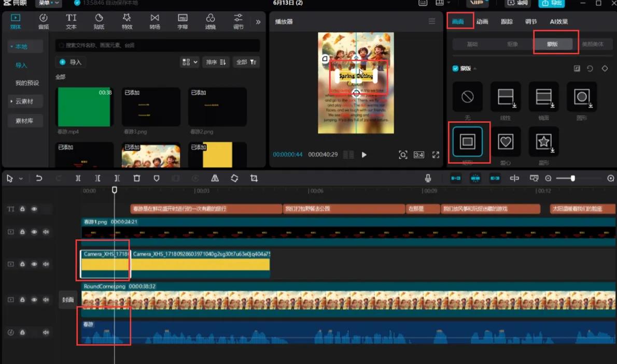Uncheck the 蒙版 mask checkbox

(x=456, y=68)
